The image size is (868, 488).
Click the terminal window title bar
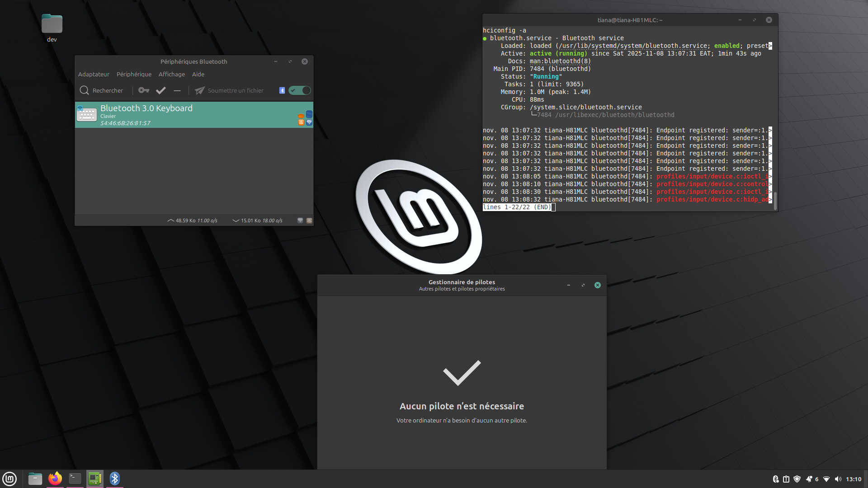(x=630, y=20)
